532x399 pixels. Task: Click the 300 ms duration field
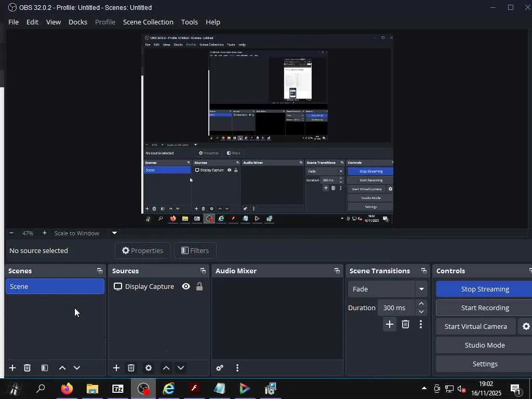point(396,308)
